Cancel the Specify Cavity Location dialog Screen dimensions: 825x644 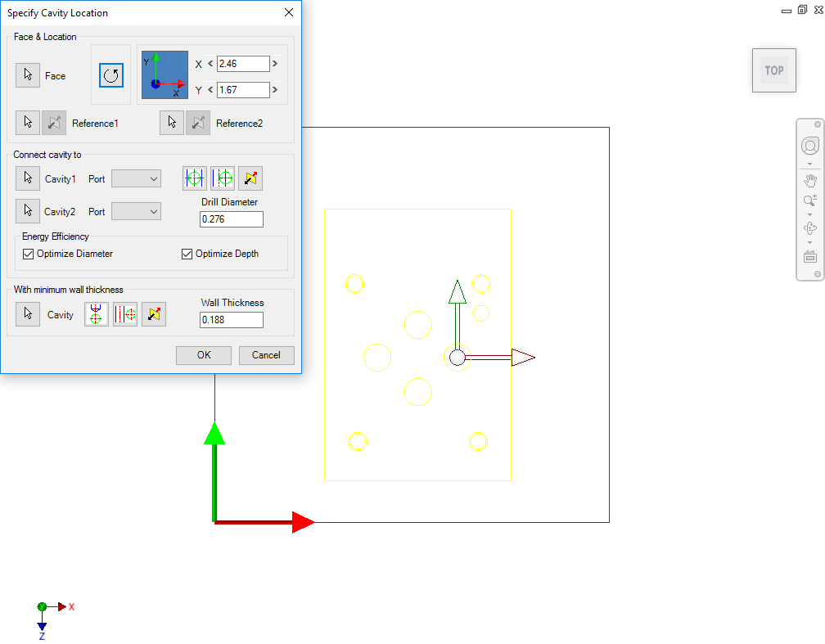(x=266, y=355)
